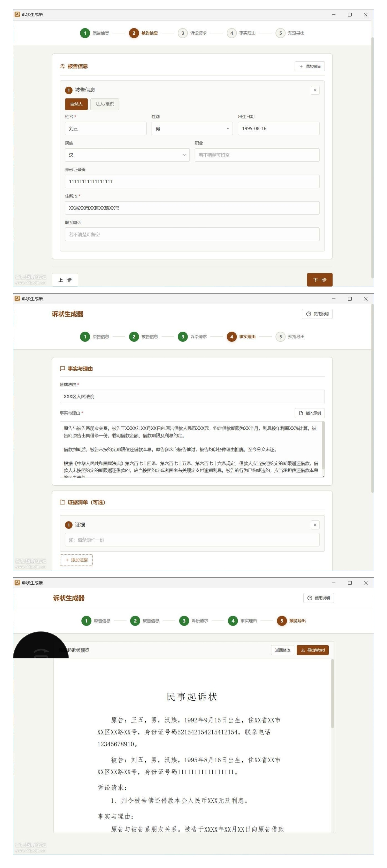Click the 导出Word download button
The height and width of the screenshot is (868, 387).
pyautogui.click(x=312, y=650)
